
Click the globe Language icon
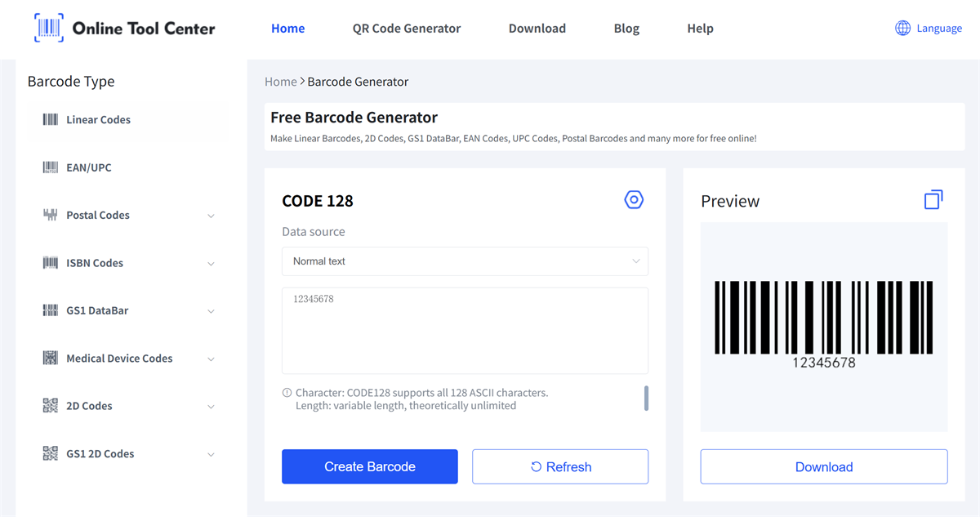(902, 29)
